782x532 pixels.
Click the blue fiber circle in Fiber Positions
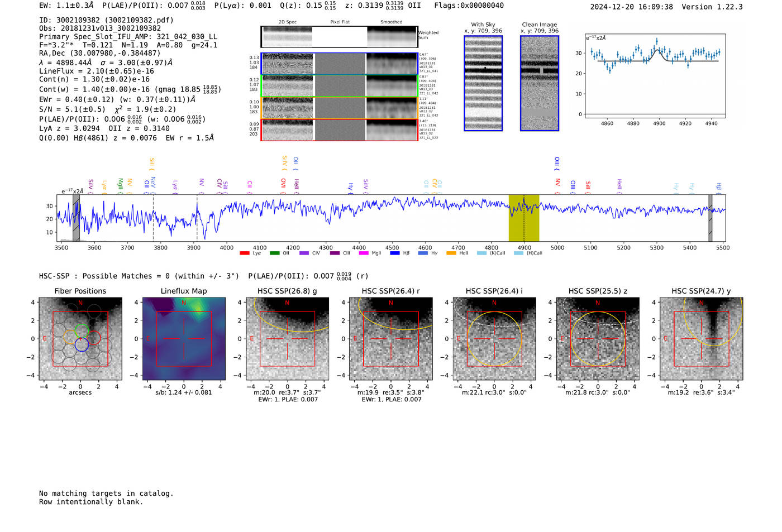[x=82, y=345]
